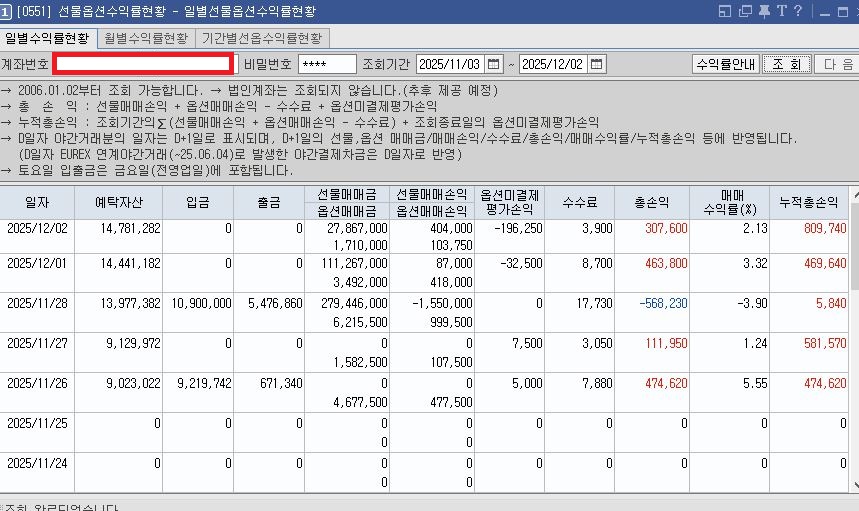859x511 pixels.
Task: Click cumulative P/L value 5,840
Action: [x=832, y=303]
